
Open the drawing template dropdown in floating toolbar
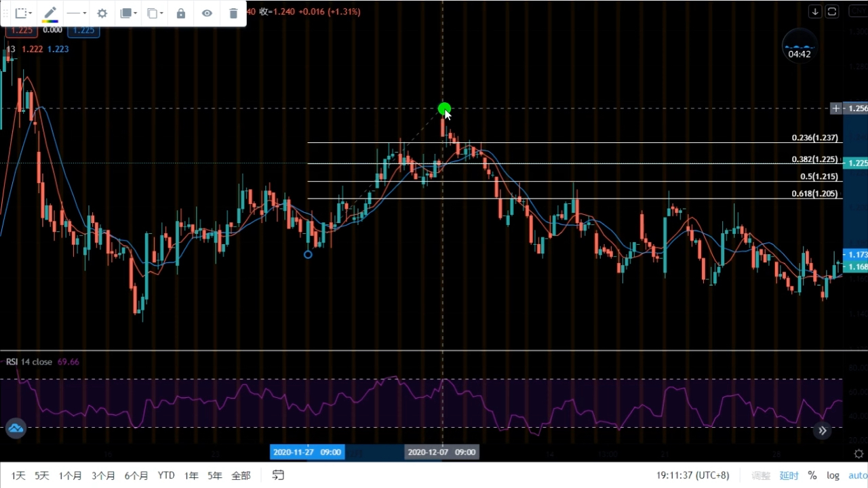[x=24, y=13]
